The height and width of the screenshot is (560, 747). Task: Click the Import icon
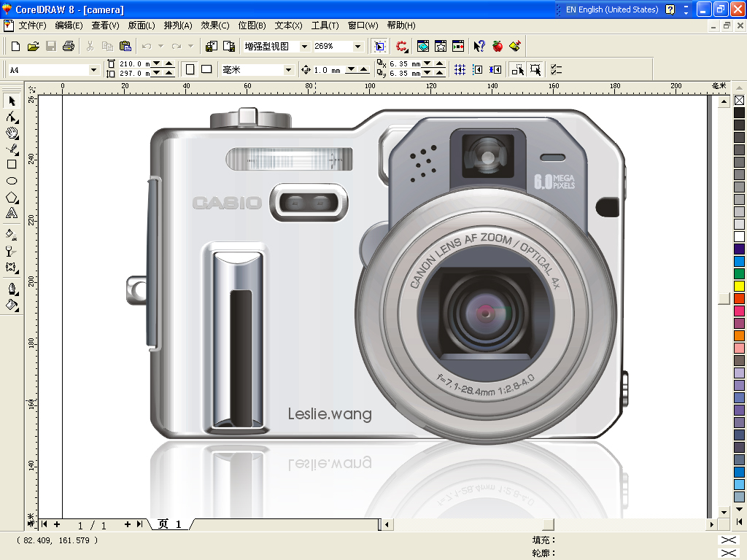click(212, 46)
